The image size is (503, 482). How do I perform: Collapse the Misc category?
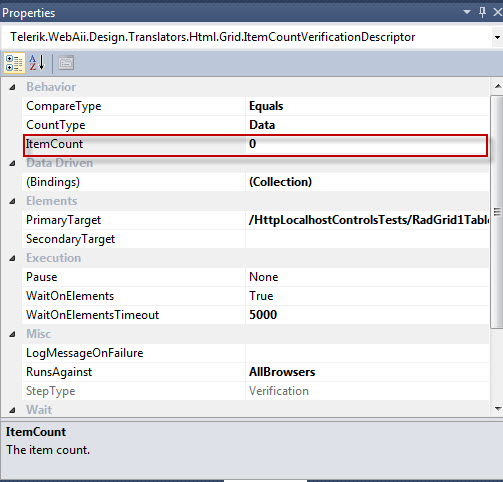pos(12,334)
